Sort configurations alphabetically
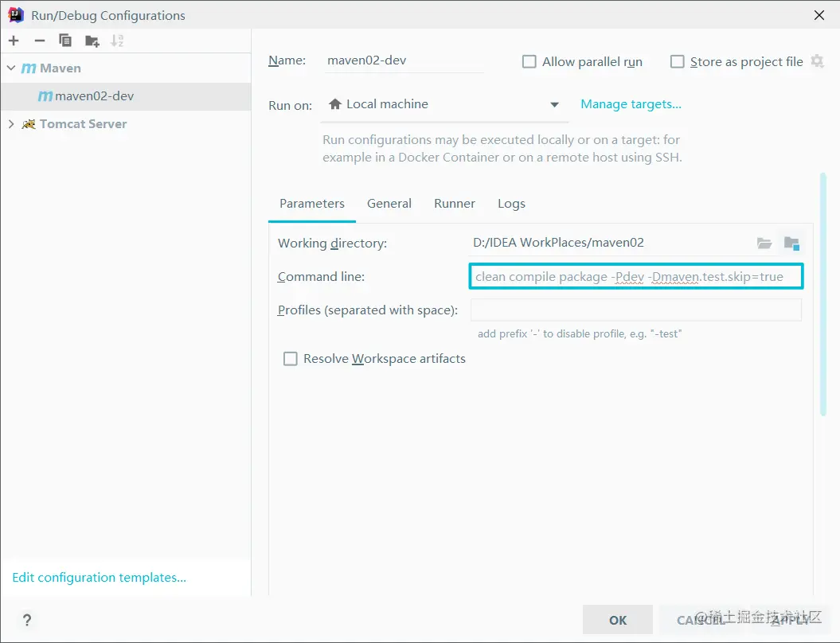The image size is (840, 643). pyautogui.click(x=117, y=41)
